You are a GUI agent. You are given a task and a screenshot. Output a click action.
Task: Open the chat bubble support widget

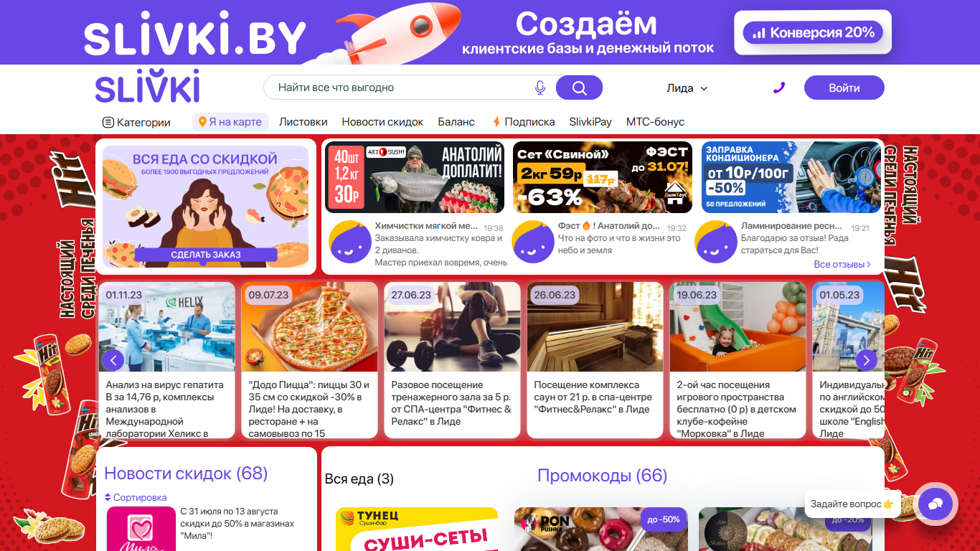[936, 504]
